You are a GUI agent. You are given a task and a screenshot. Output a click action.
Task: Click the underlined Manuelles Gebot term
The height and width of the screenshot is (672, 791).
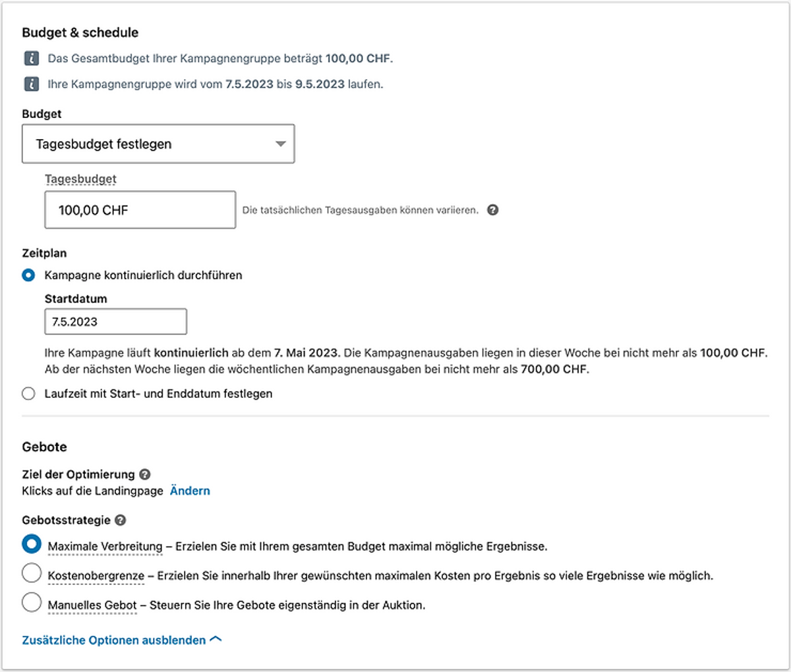pos(92,605)
